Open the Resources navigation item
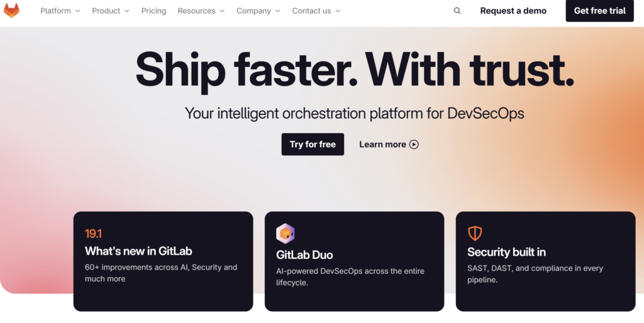644x323 pixels. point(196,11)
